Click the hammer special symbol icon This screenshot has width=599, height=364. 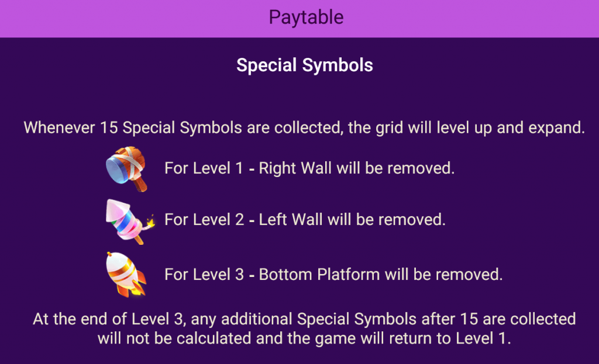tap(126, 169)
